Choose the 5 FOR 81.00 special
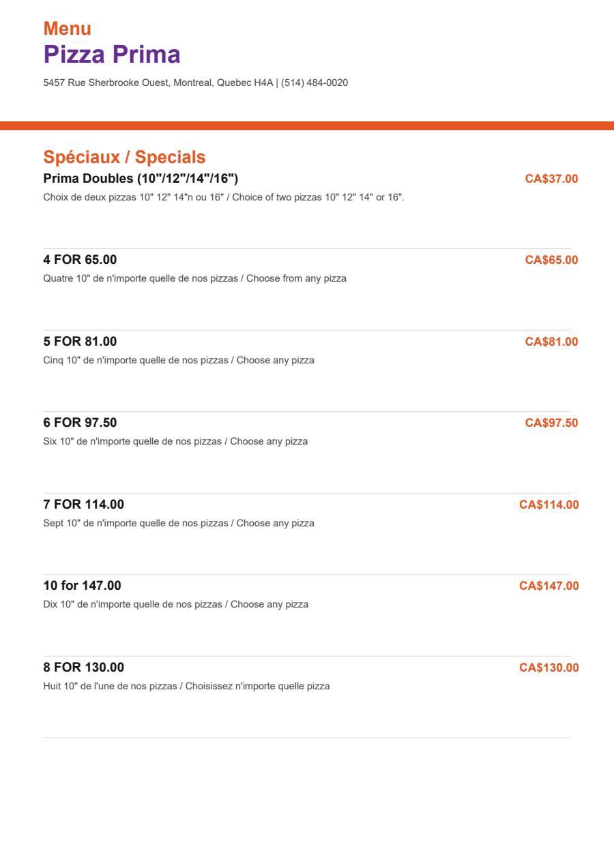 80,342
